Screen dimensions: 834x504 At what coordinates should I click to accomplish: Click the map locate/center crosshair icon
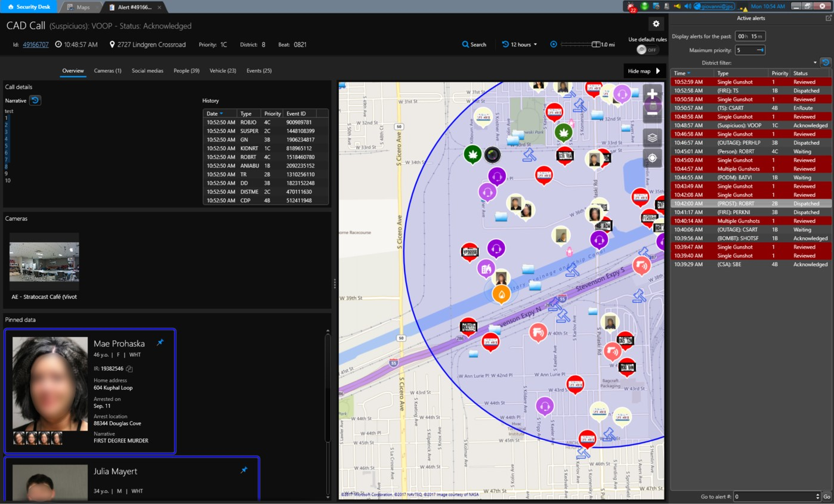click(x=652, y=157)
